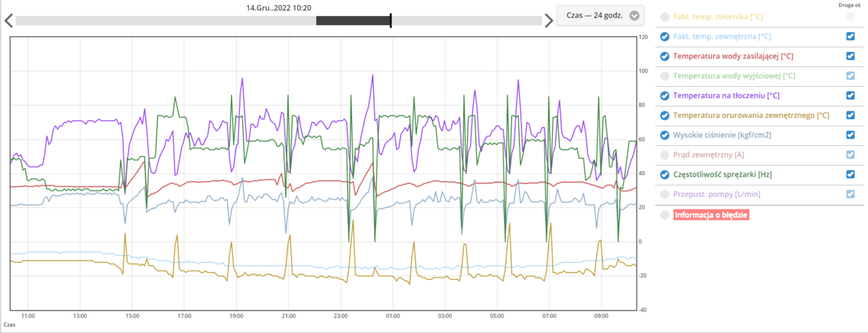Toggle the Temperatura na tłoczeniu round check icon
Image resolution: width=868 pixels, height=333 pixels.
665,95
